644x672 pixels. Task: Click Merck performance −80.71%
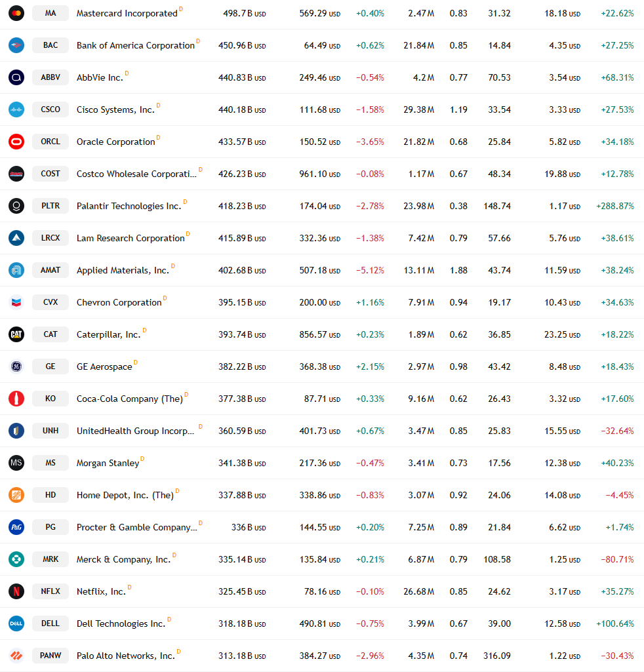tap(617, 560)
